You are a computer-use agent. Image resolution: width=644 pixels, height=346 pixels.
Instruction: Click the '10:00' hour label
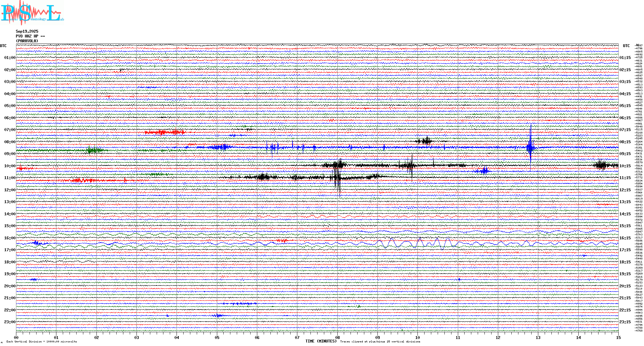tap(10, 166)
